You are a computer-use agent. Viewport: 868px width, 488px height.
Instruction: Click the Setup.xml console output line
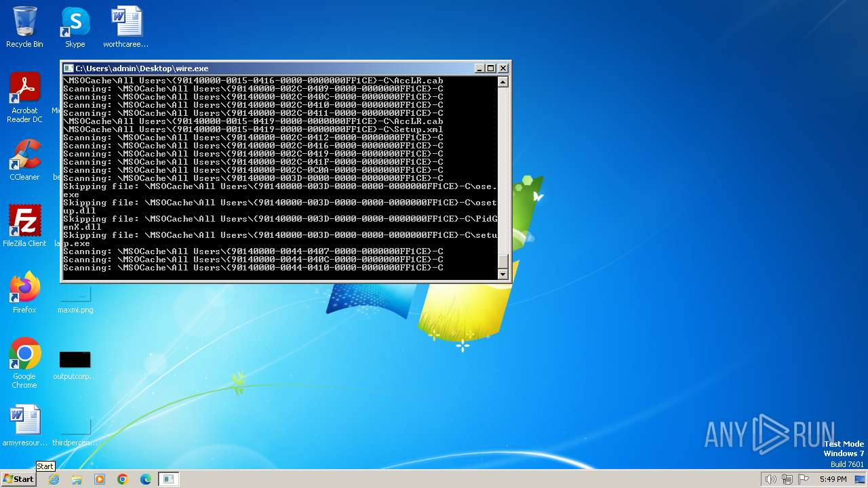point(253,129)
